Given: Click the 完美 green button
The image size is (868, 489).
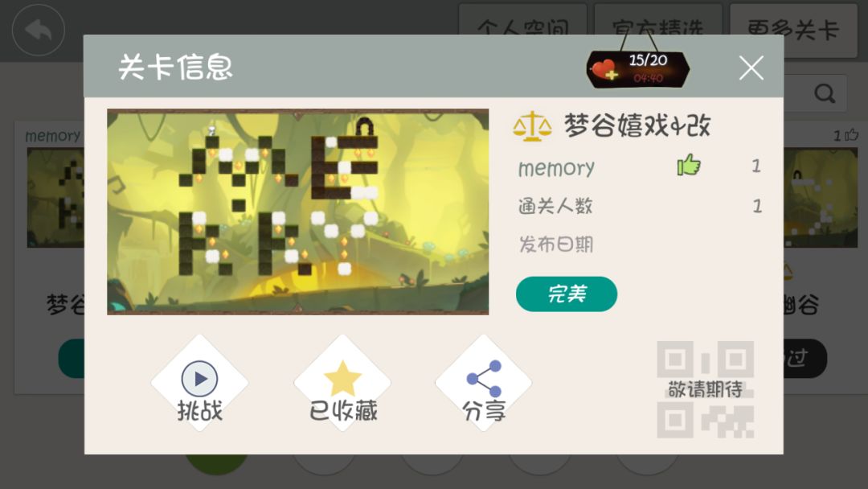Looking at the screenshot, I should 567,294.
